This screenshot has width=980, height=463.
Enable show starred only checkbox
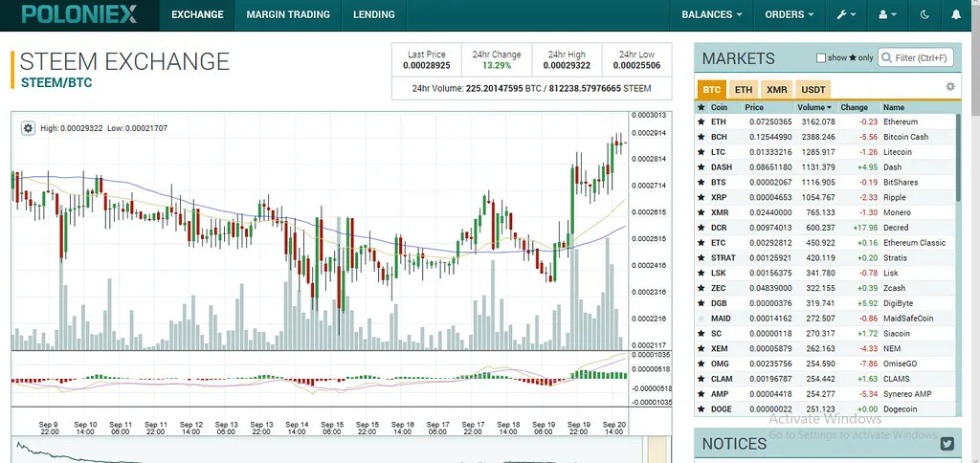pyautogui.click(x=820, y=58)
